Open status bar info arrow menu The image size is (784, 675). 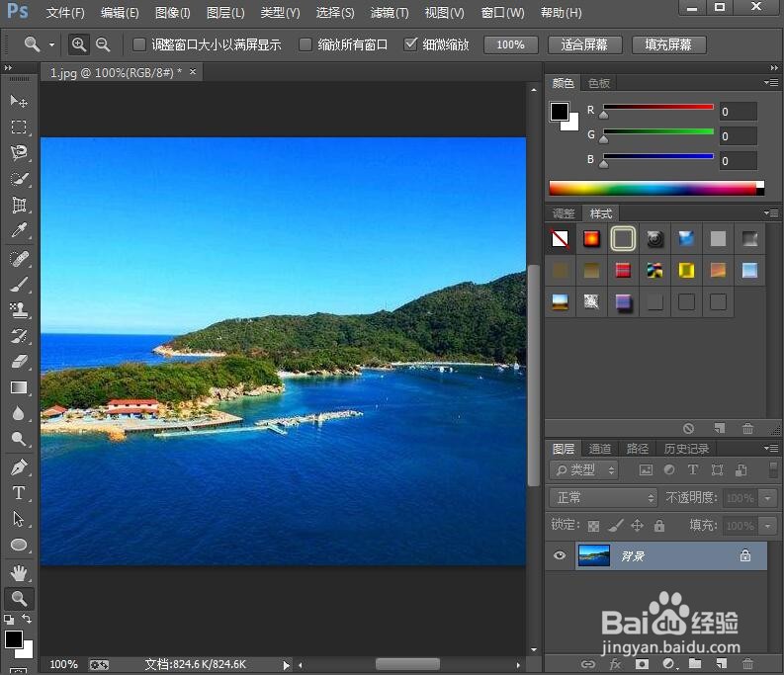pyautogui.click(x=286, y=665)
